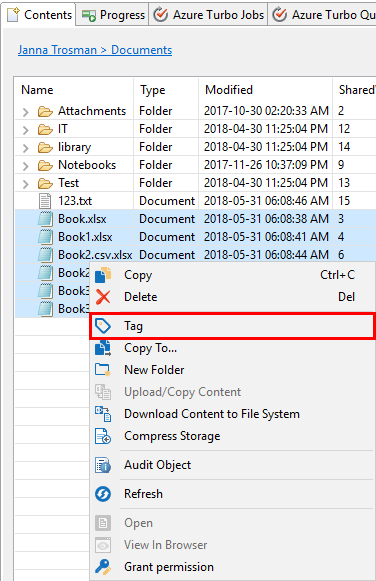Open the Azure Turbo Jobs tab
This screenshot has width=376, height=581.
click(x=209, y=15)
